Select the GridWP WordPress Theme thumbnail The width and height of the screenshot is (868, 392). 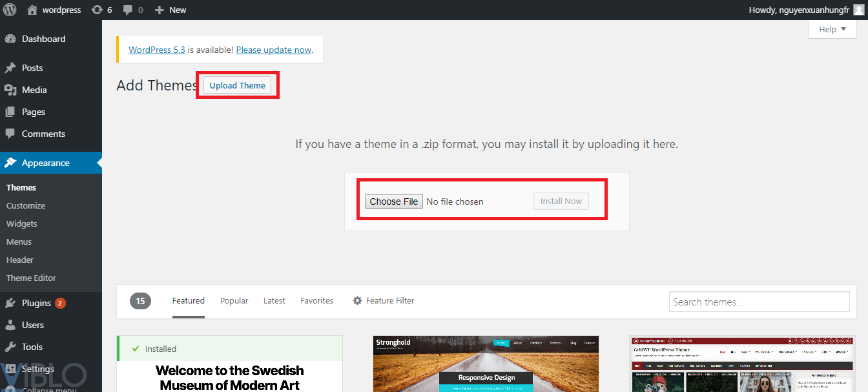tap(743, 364)
